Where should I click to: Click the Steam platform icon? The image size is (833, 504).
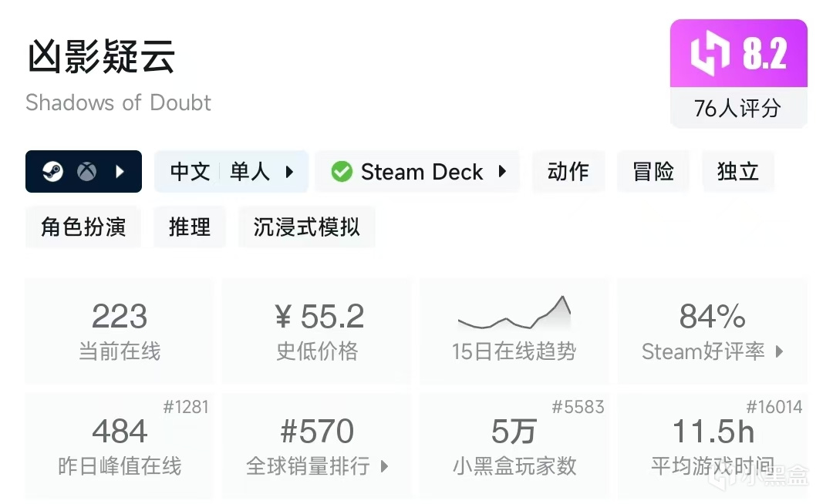pyautogui.click(x=52, y=171)
